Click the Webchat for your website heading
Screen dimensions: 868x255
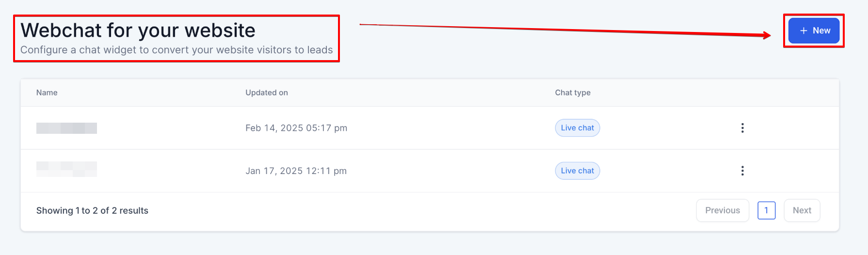138,30
